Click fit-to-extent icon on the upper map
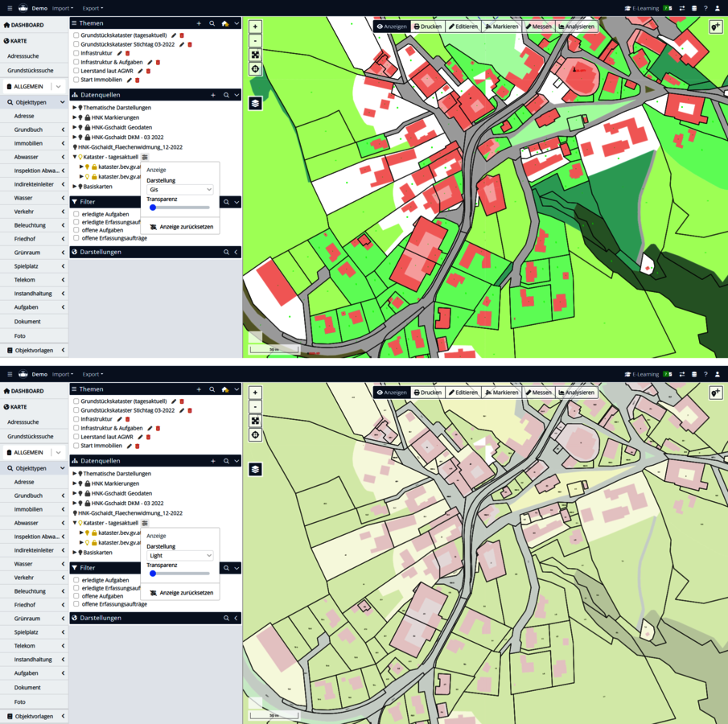728x724 pixels. 255,55
